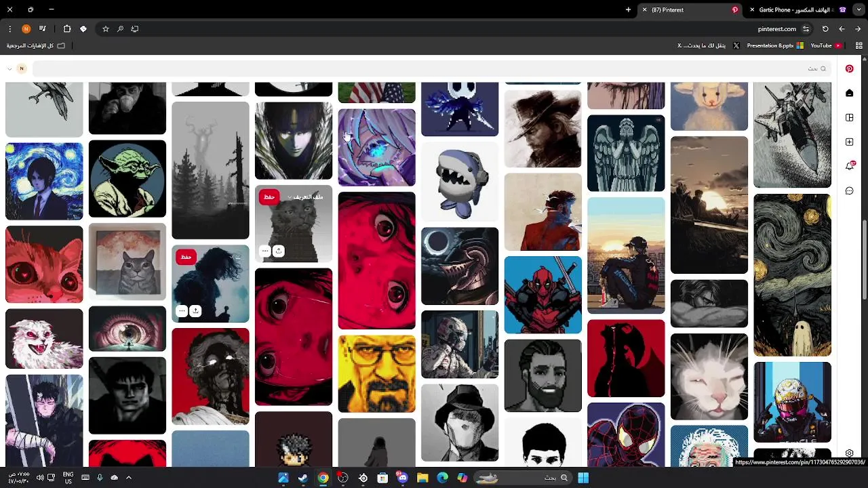
Task: Open the boards icon in the Pinterest sidebar
Action: [849, 117]
